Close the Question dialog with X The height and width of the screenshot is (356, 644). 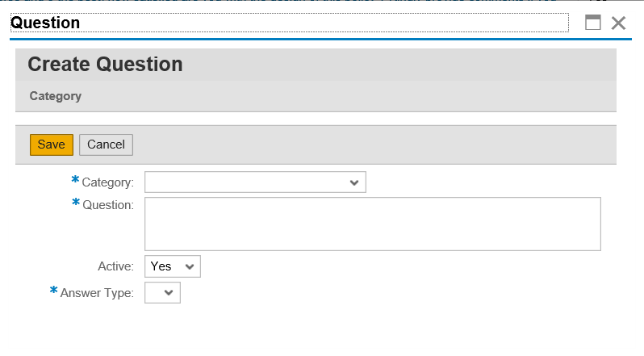coord(618,23)
